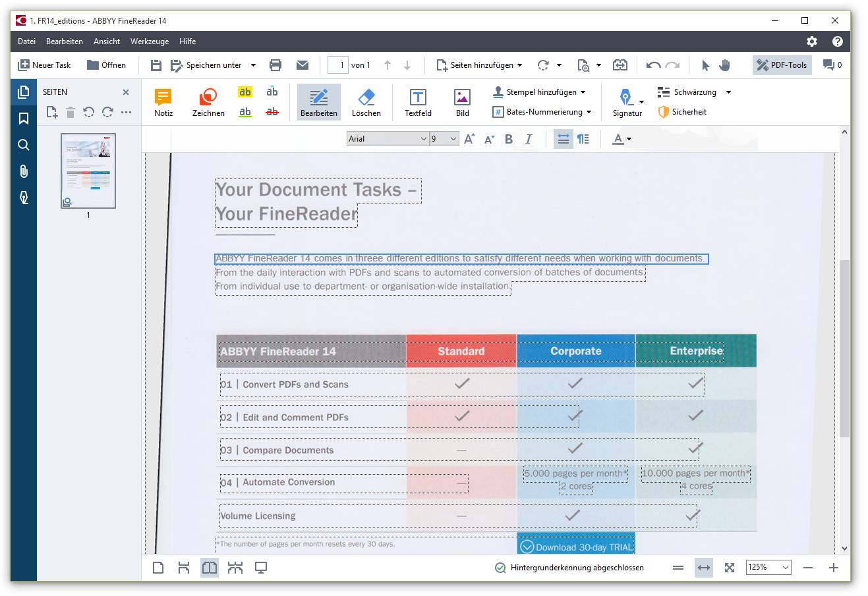Click the strikethrough text tool
Screen dimensions: 868x596
click(x=272, y=112)
